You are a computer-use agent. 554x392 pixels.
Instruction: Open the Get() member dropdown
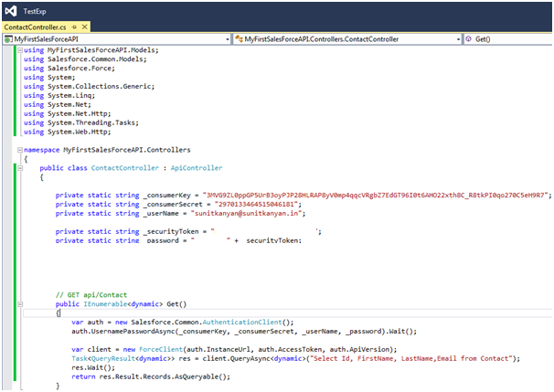point(508,39)
